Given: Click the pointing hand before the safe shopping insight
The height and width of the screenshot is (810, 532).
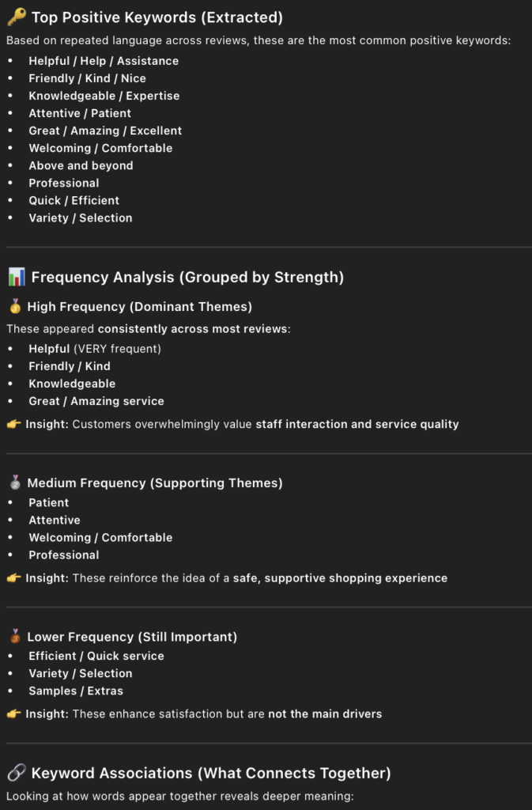Looking at the screenshot, I should tap(13, 578).
